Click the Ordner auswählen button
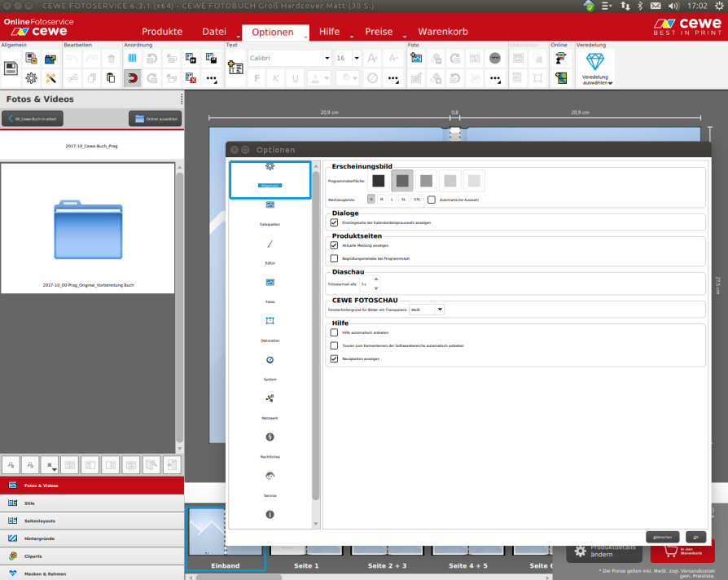This screenshot has height=580, width=728. pos(155,119)
